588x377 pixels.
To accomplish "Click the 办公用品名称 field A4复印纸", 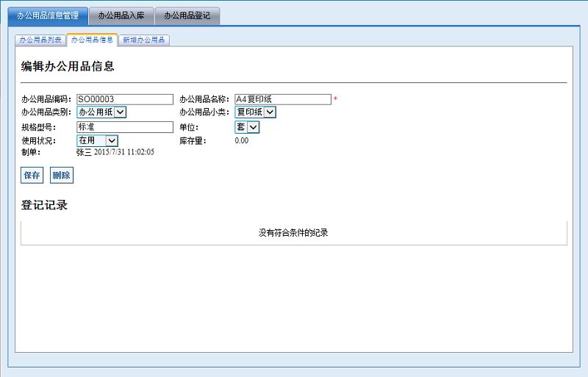I will pos(283,99).
